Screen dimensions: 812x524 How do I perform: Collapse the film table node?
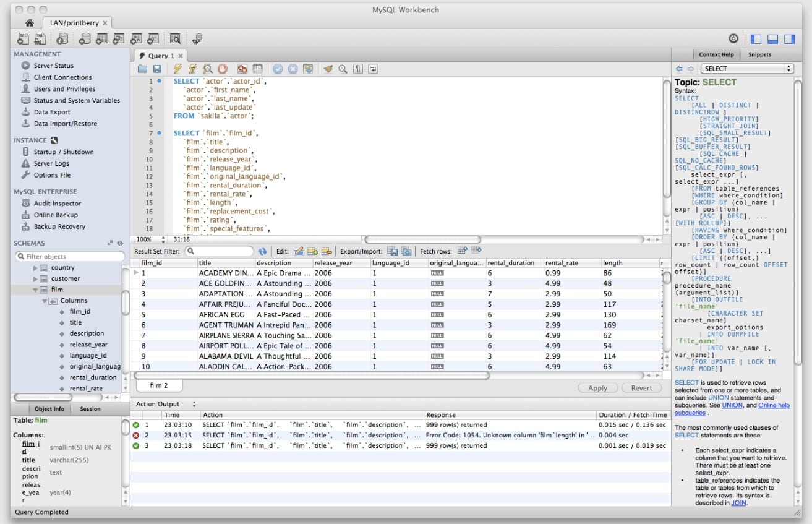[35, 290]
